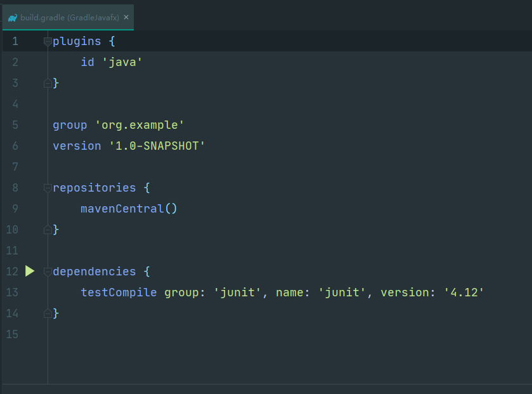Screen dimensions: 532x394
Task: Click fold end marker on line 3
Action: click(x=47, y=83)
